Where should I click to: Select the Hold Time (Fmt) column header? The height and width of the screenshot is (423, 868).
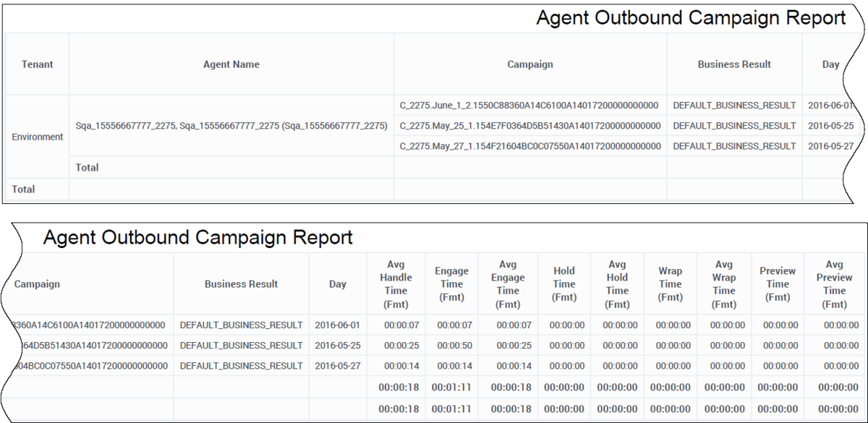tap(564, 284)
